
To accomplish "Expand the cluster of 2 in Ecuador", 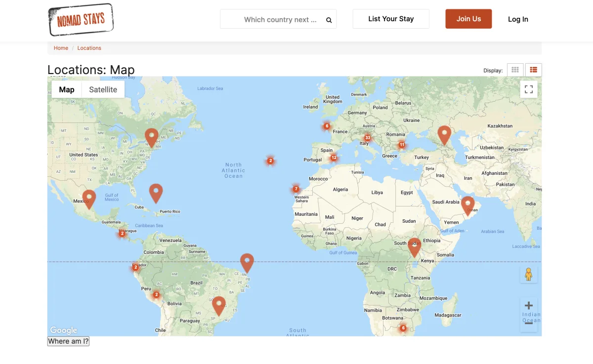I will (135, 267).
